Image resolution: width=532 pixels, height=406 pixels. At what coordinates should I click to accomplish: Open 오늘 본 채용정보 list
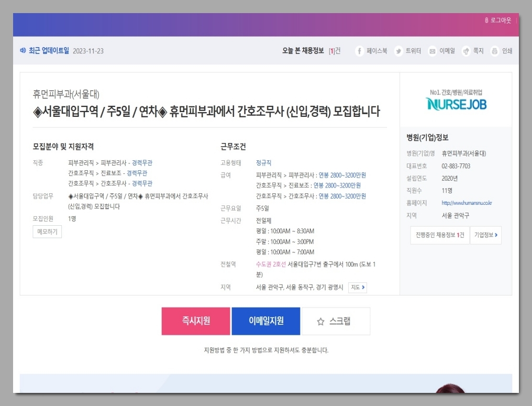311,51
